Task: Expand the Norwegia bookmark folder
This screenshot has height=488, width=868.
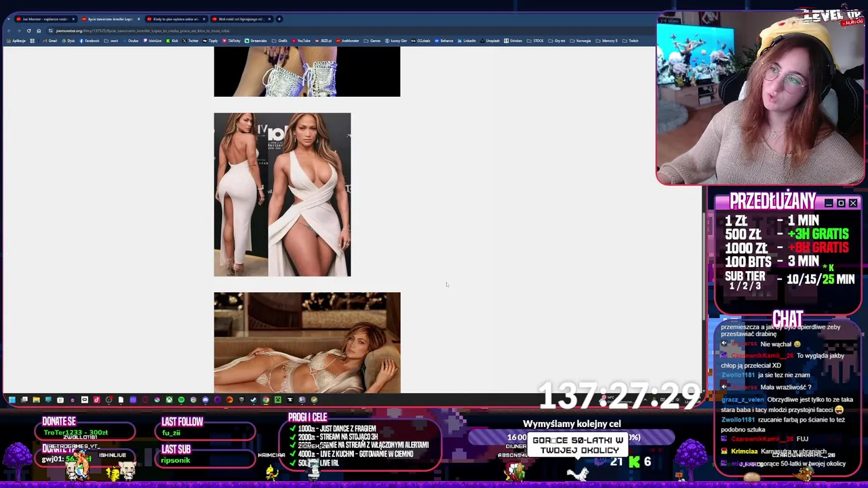Action: [x=582, y=41]
